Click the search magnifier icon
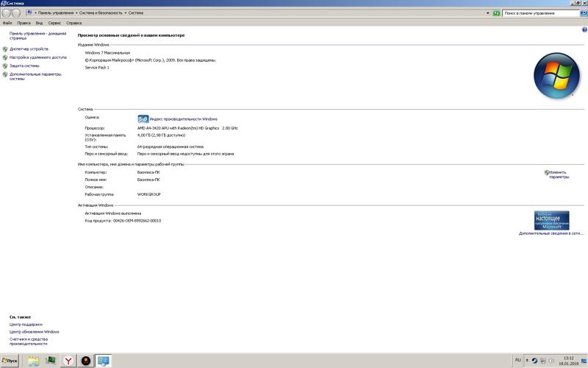The image size is (588, 368). click(584, 13)
